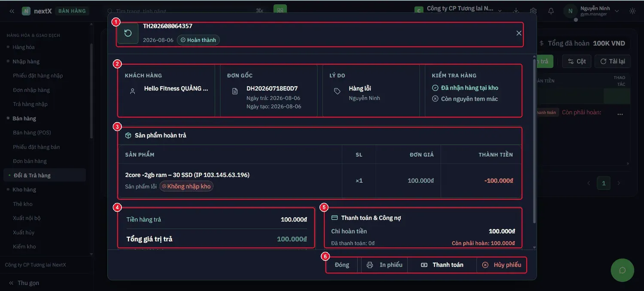644x291 pixels.
Task: Open Xuất hủy page
Action: click(24, 232)
